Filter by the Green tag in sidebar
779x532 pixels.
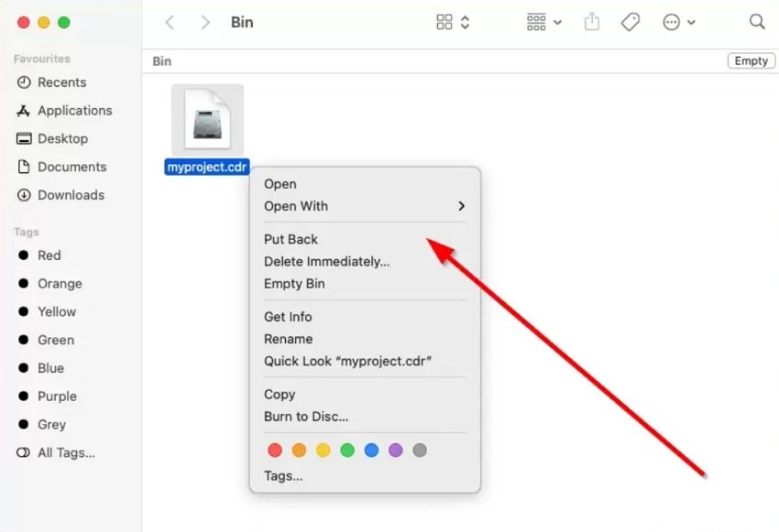pyautogui.click(x=46, y=341)
